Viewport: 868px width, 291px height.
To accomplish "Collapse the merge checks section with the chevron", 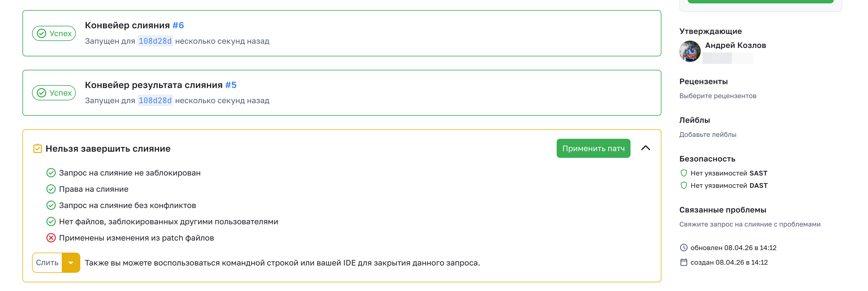I will click(x=645, y=148).
